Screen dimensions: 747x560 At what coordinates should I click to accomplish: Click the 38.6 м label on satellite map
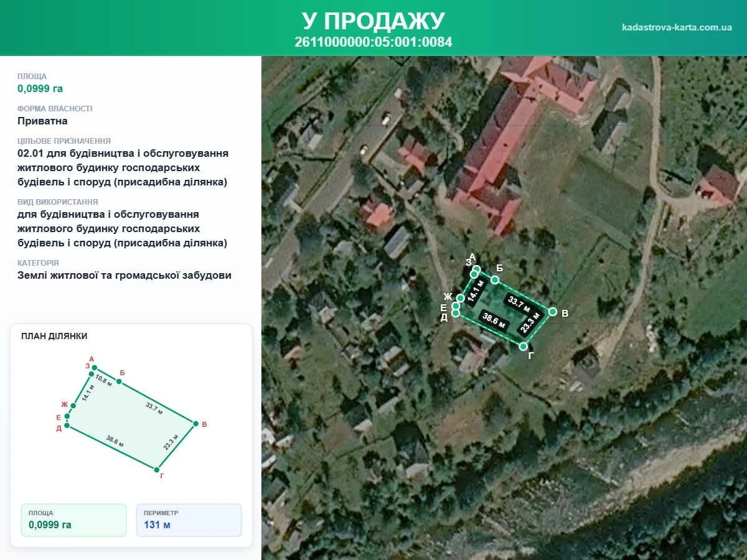click(494, 321)
